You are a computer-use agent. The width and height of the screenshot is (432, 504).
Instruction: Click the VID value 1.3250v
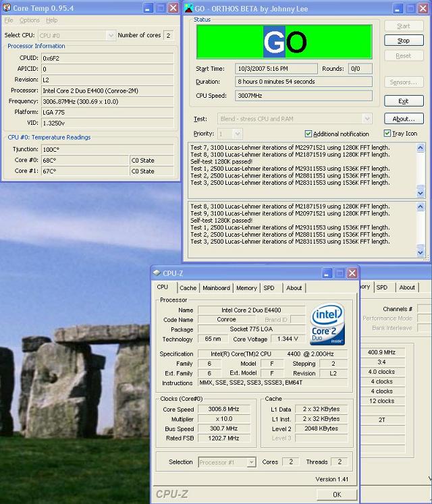[x=107, y=123]
